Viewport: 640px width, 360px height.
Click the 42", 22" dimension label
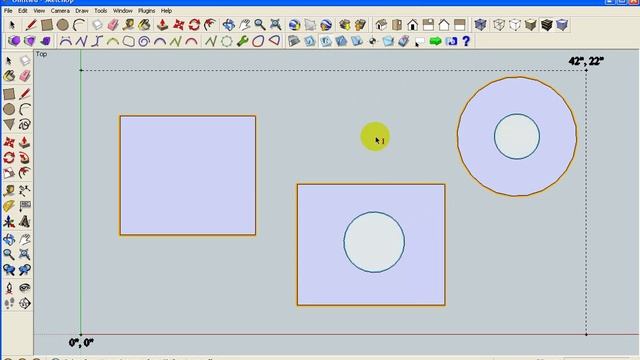[x=586, y=61]
